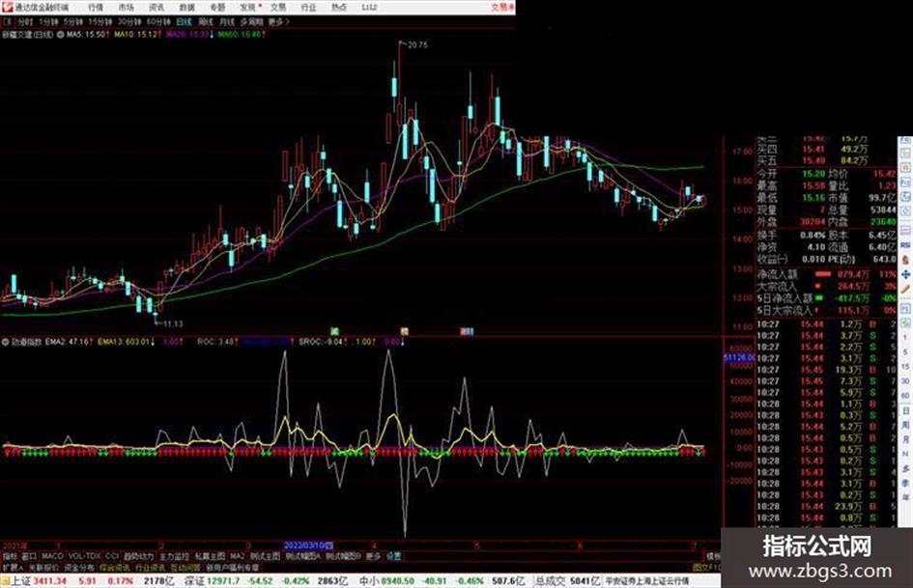Select the 多周期 multi-period tab
The width and height of the screenshot is (913, 588).
pyautogui.click(x=251, y=21)
